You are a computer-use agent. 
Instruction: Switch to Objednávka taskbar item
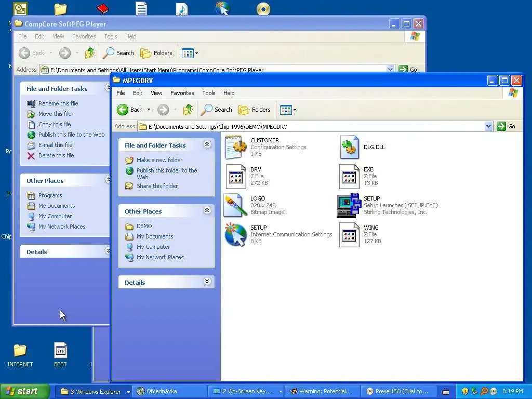[x=169, y=392]
